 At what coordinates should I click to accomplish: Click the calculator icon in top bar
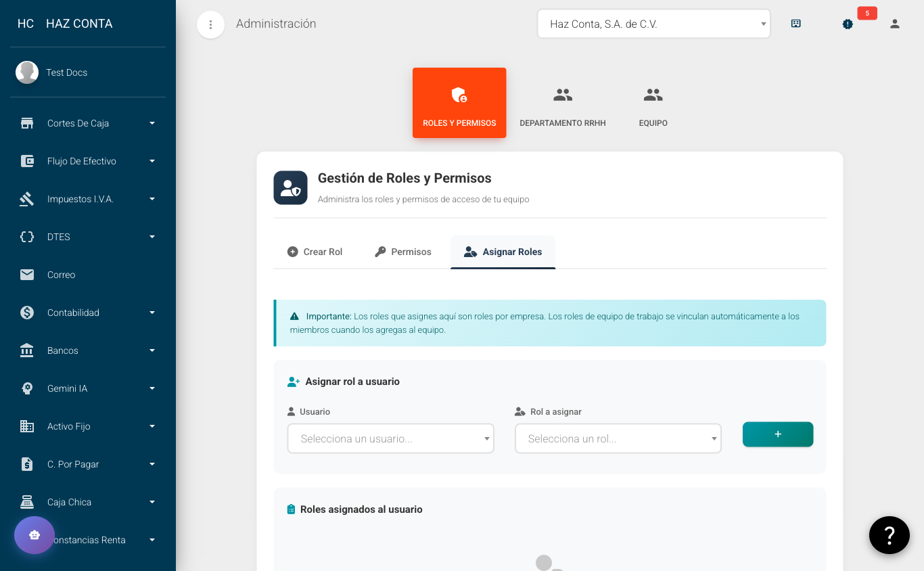795,24
